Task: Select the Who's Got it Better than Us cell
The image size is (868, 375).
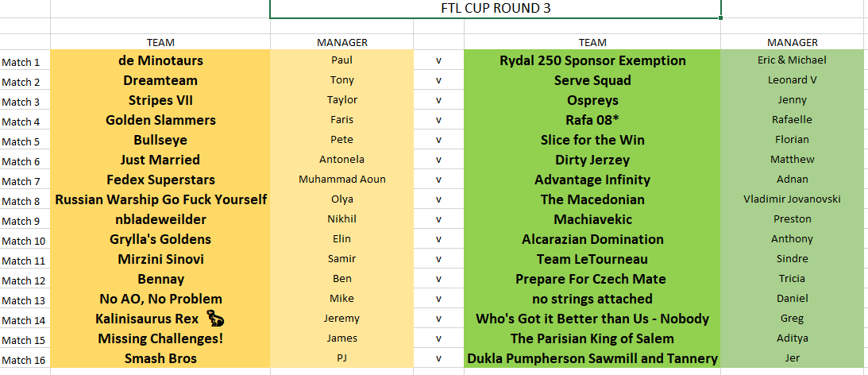Action: (x=592, y=319)
